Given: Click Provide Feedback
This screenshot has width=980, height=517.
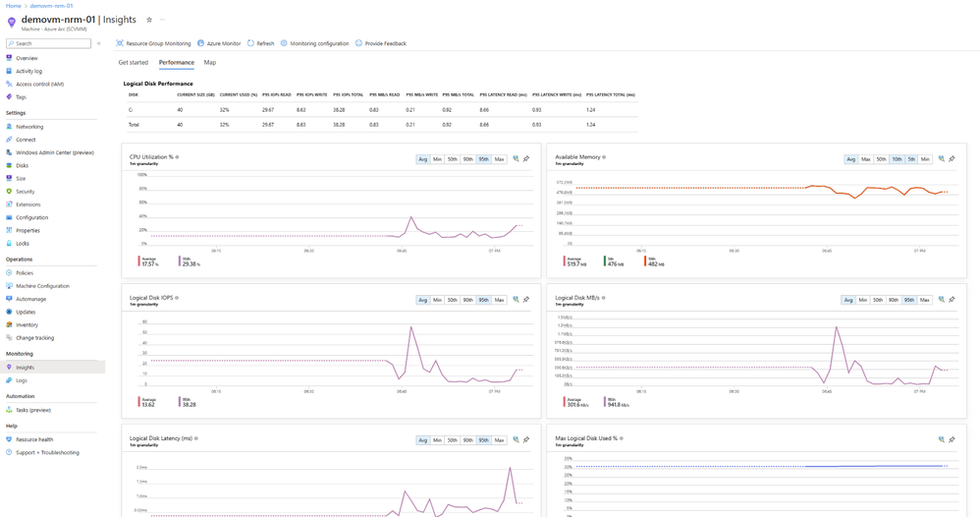Looking at the screenshot, I should click(x=381, y=44).
